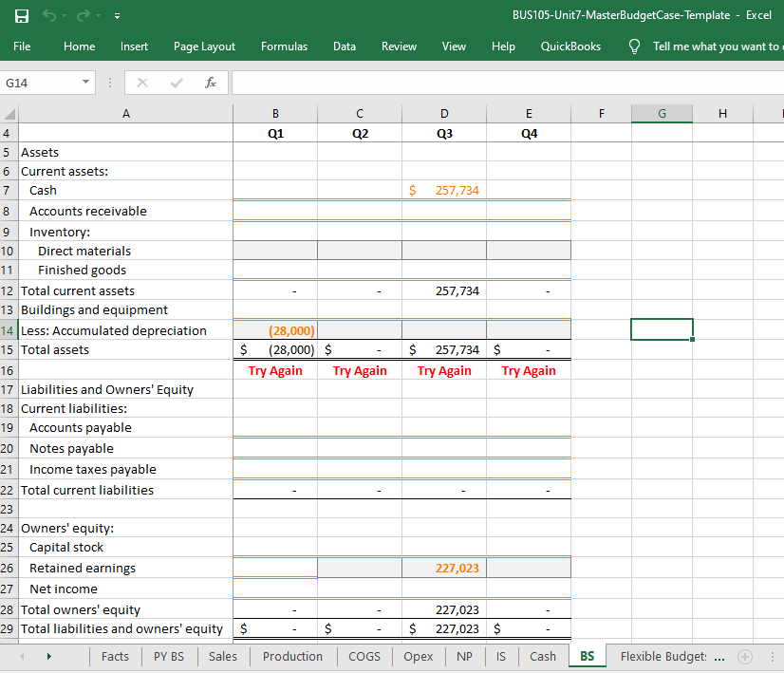Select the 'Accounts receivable' label cell
The width and height of the screenshot is (784, 673).
[x=126, y=211]
